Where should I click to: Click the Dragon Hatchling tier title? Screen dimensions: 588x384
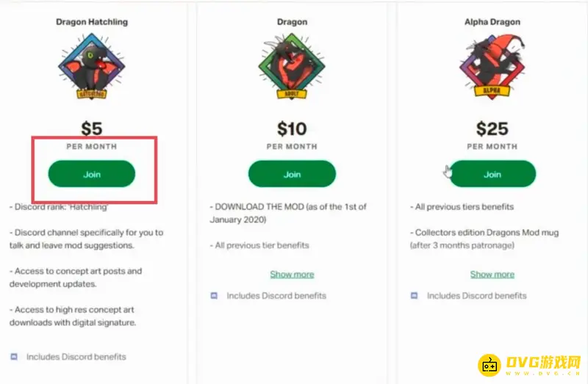(92, 22)
